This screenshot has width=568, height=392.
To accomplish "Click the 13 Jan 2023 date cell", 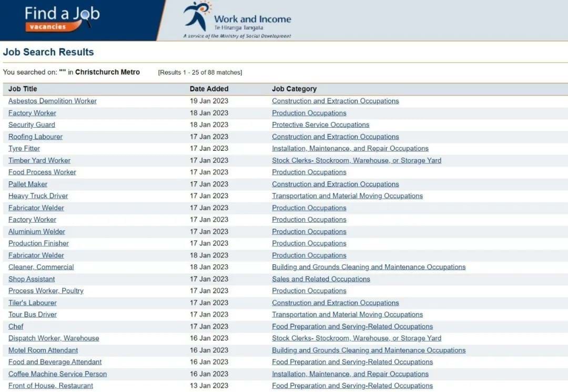I will 209,386.
